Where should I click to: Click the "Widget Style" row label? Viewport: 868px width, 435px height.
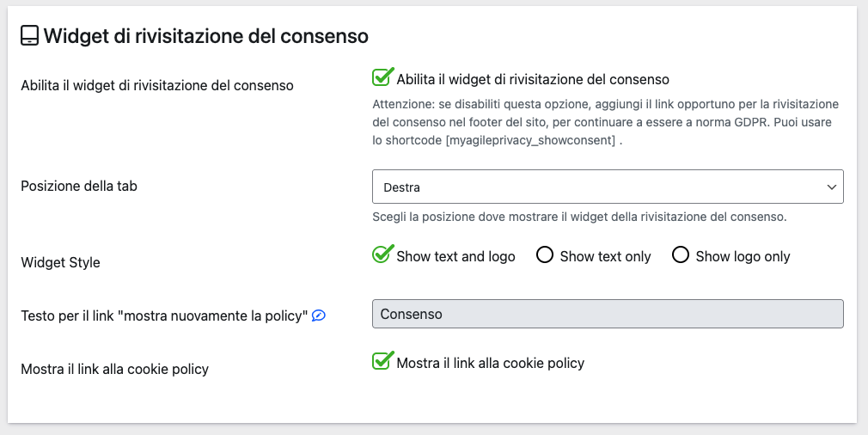pos(60,262)
